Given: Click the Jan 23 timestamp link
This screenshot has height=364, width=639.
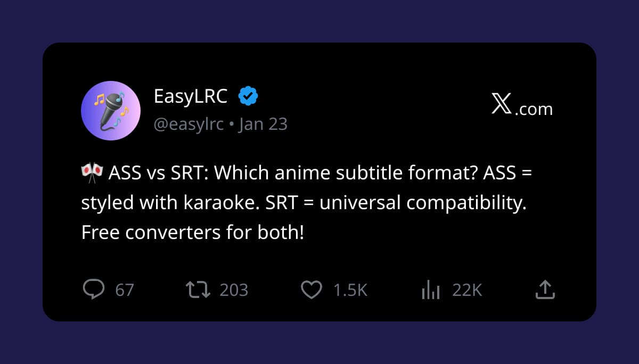Looking at the screenshot, I should point(263,123).
